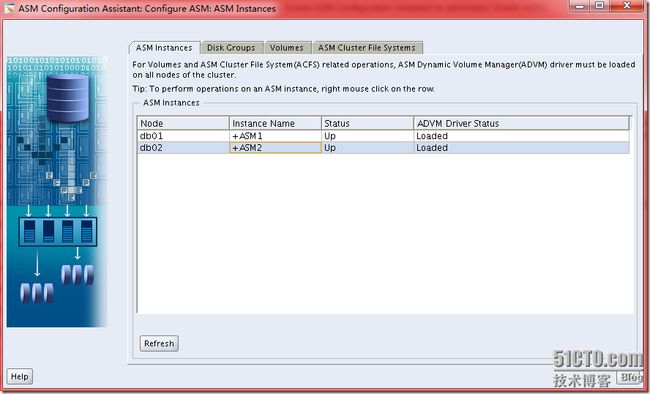The width and height of the screenshot is (650, 394).
Task: Open Help for the ASM assistant
Action: point(19,376)
